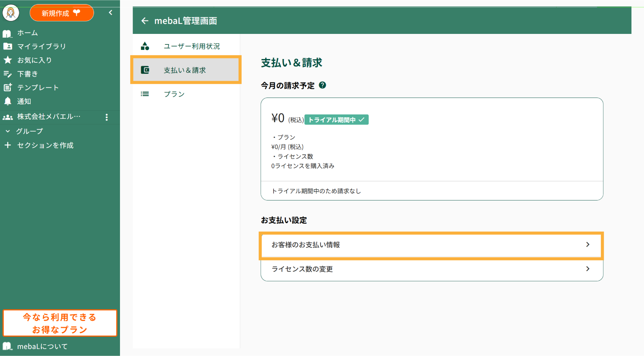The height and width of the screenshot is (356, 644).
Task: Select プラン in the admin menu
Action: click(174, 94)
